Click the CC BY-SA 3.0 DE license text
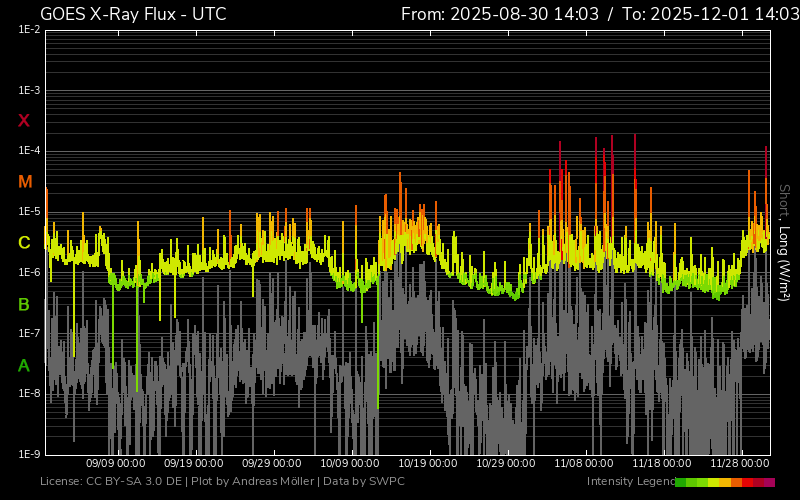This screenshot has height=500, width=800. pyautogui.click(x=111, y=482)
